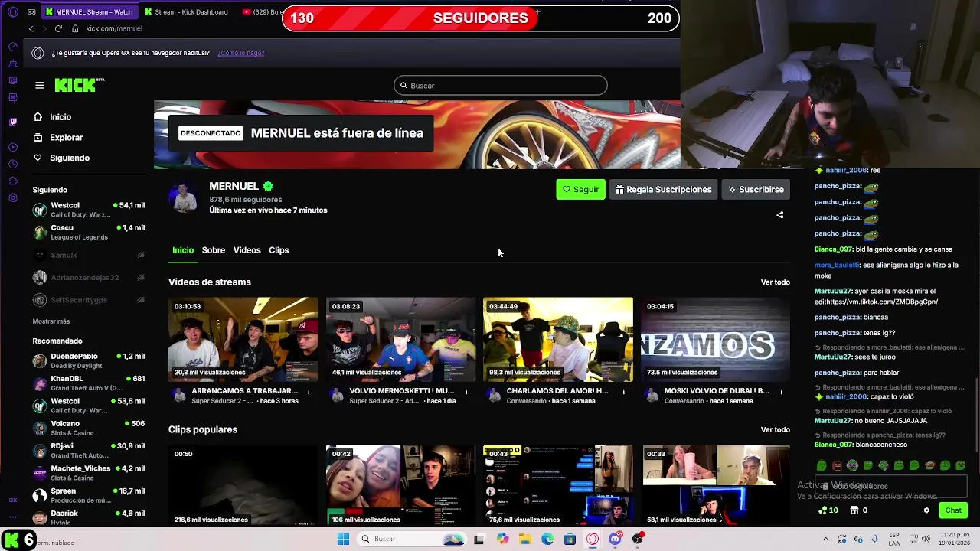
Task: Open Microsoft Store from the taskbar
Action: pyautogui.click(x=570, y=539)
